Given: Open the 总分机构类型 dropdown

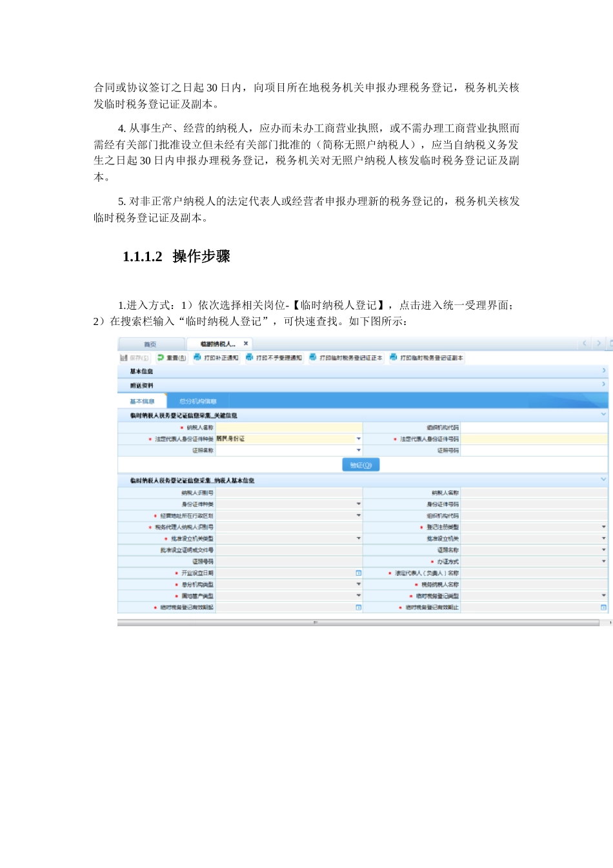Looking at the screenshot, I should [x=359, y=584].
